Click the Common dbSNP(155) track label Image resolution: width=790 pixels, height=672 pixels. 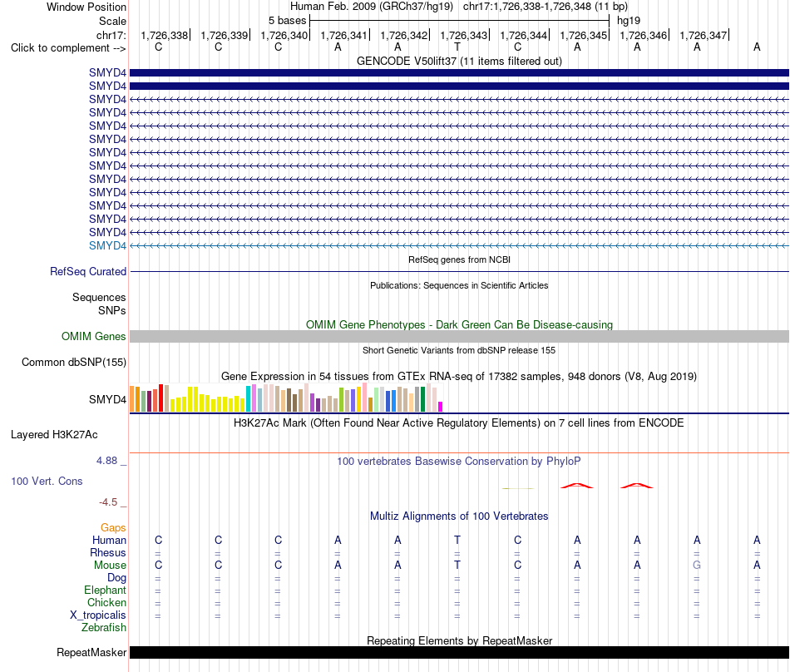[x=73, y=362]
